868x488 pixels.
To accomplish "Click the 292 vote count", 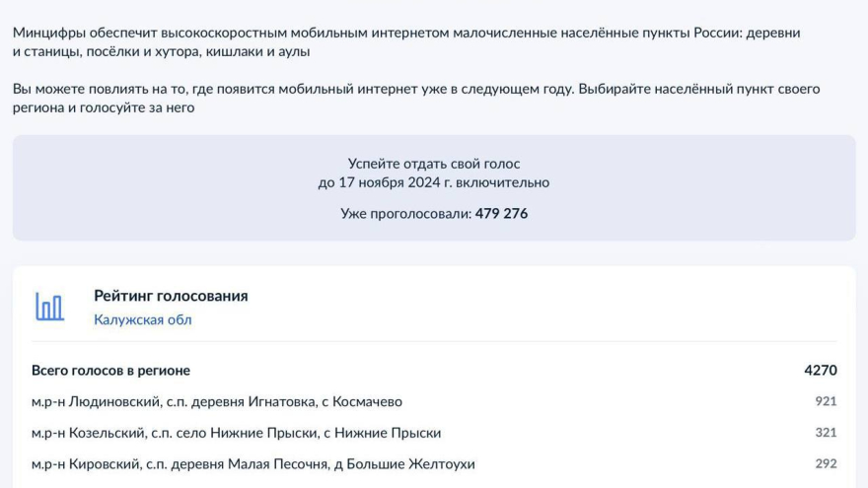I will coord(826,463).
